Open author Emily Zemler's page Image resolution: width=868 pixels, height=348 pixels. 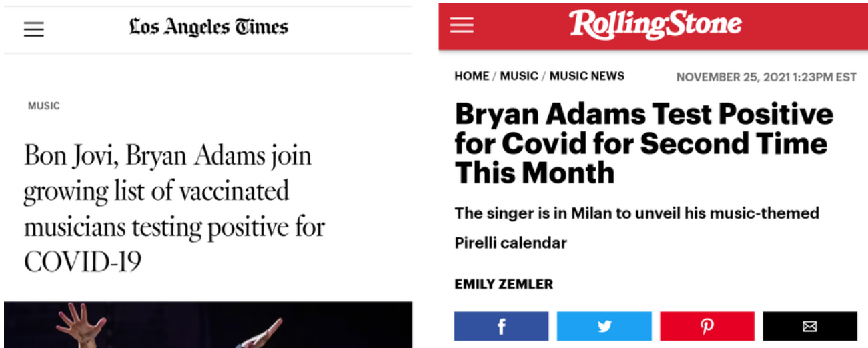coord(504,284)
